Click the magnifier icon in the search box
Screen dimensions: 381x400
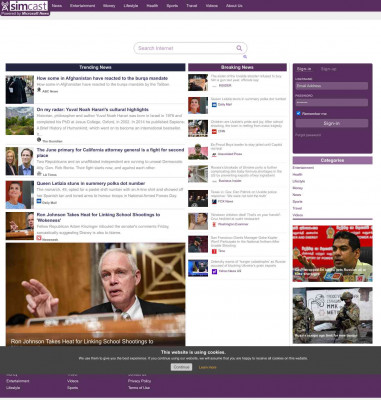click(x=239, y=48)
